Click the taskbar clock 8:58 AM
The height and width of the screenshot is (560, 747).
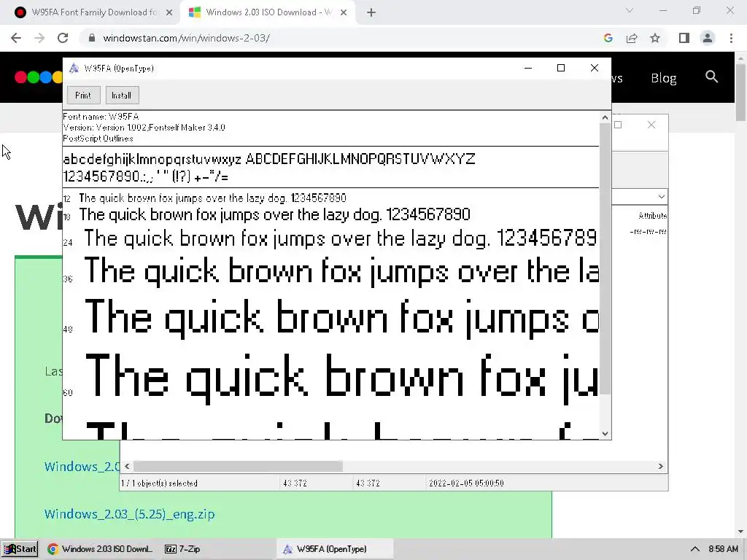coord(723,549)
